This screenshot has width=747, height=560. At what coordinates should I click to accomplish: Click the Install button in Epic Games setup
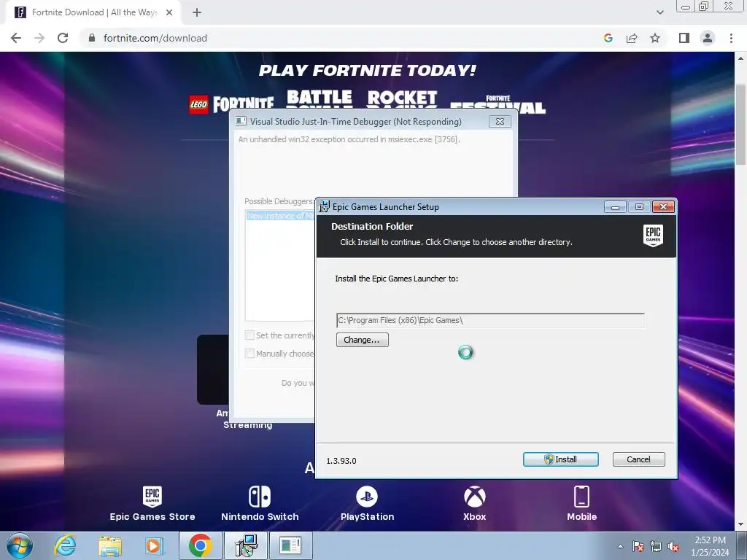[x=561, y=459]
